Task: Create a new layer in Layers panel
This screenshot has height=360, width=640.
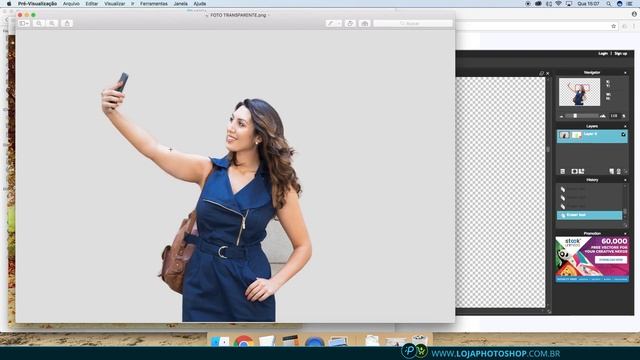Action: coord(611,171)
